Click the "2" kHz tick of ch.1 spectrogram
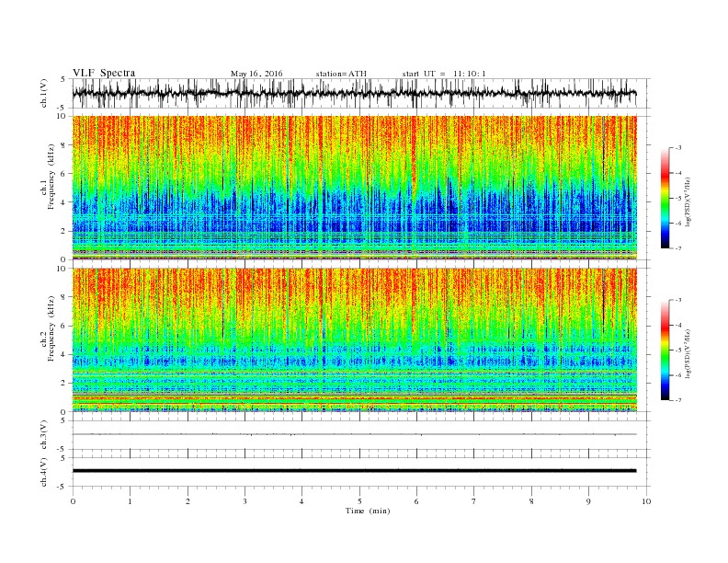The image size is (728, 563). (64, 231)
